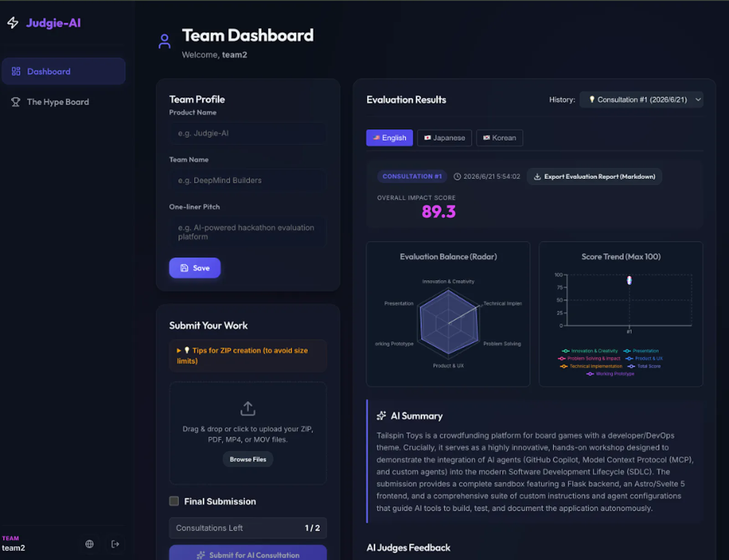Click the Presentation radar axis label
This screenshot has height=560, width=729.
click(x=399, y=304)
